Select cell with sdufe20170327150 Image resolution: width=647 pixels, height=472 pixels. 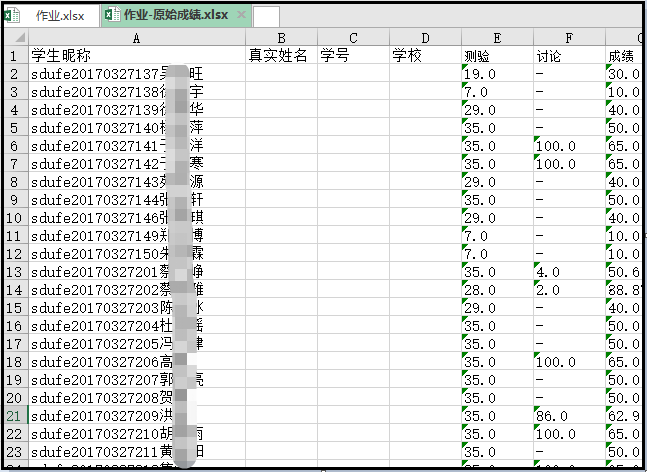click(137, 254)
